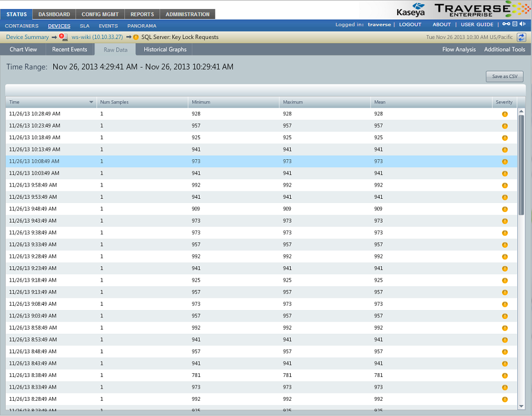Viewport: 532px width, 416px height.
Task: Click the vertical scrollbar thumb of table
Action: point(521,163)
